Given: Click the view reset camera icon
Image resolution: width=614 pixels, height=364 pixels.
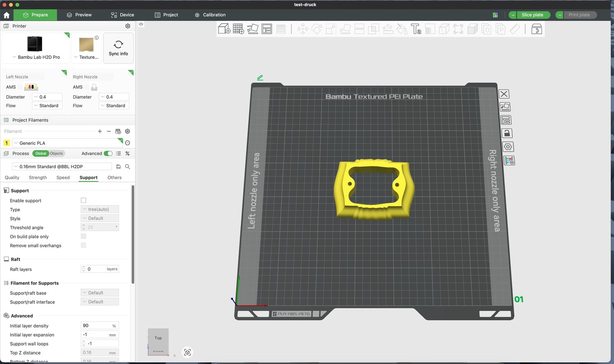Looking at the screenshot, I should pyautogui.click(x=187, y=352).
